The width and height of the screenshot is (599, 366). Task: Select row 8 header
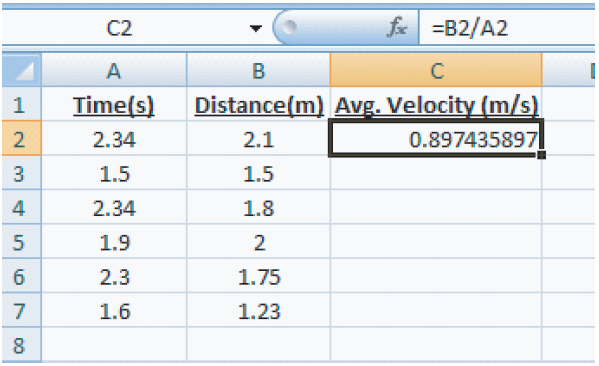(x=21, y=345)
